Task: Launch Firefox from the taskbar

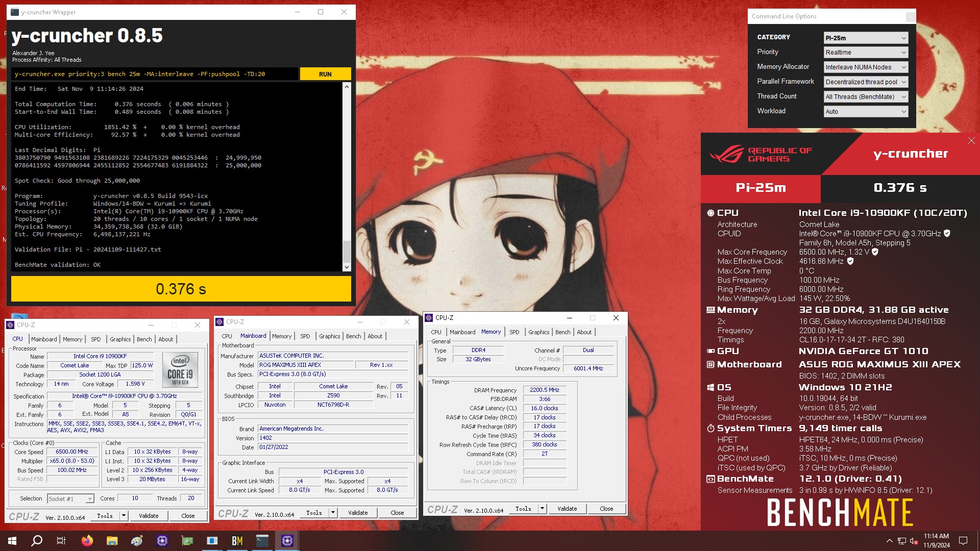Action: [x=87, y=541]
